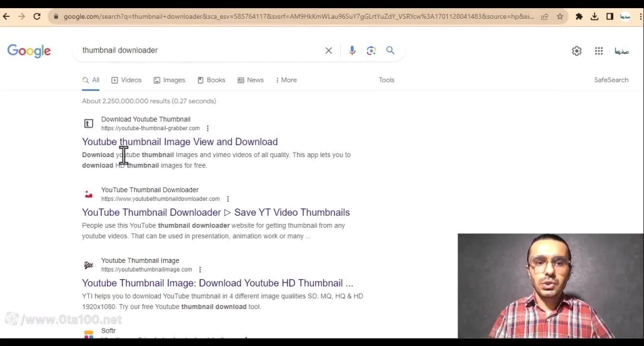The image size is (644, 346).
Task: Toggle the side panel icon
Action: coord(610,16)
